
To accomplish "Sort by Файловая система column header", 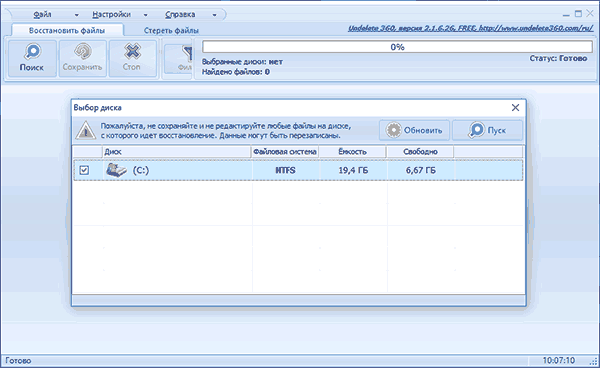I will click(x=285, y=151).
